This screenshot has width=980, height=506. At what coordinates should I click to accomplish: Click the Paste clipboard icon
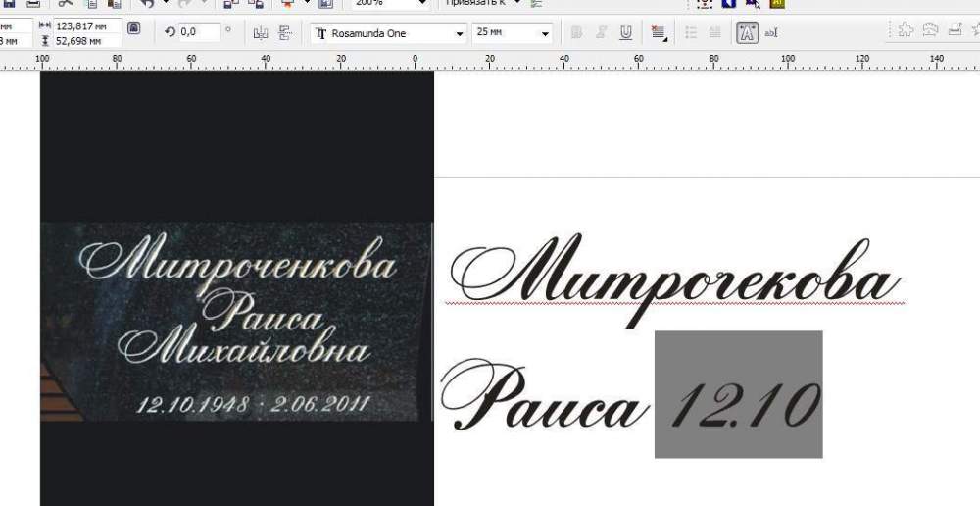[x=114, y=3]
